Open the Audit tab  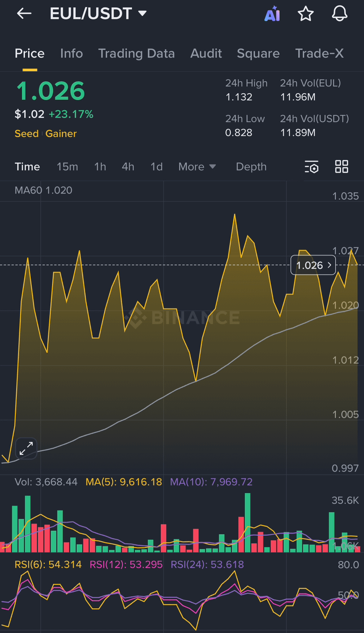click(x=206, y=54)
